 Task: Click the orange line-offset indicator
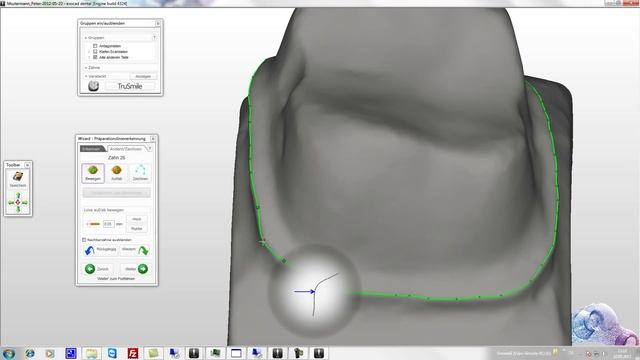point(93,224)
